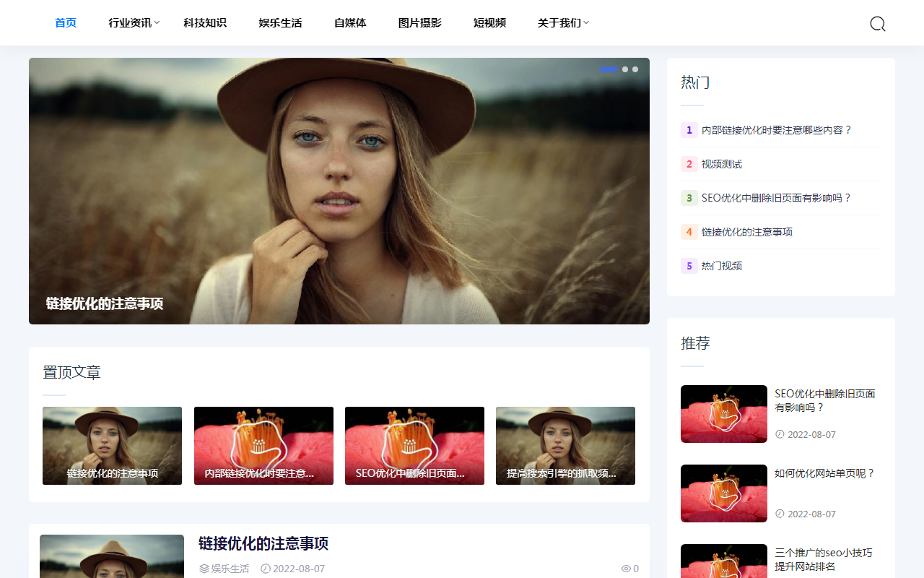Viewport: 924px width, 578px height.
Task: Click thumbnail beside recommended SEO优化中删除旧页面
Action: click(x=724, y=414)
